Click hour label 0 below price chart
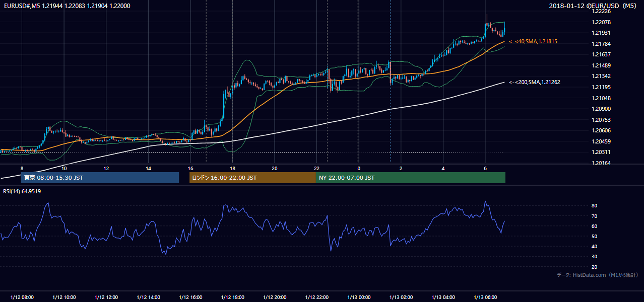 (x=359, y=168)
